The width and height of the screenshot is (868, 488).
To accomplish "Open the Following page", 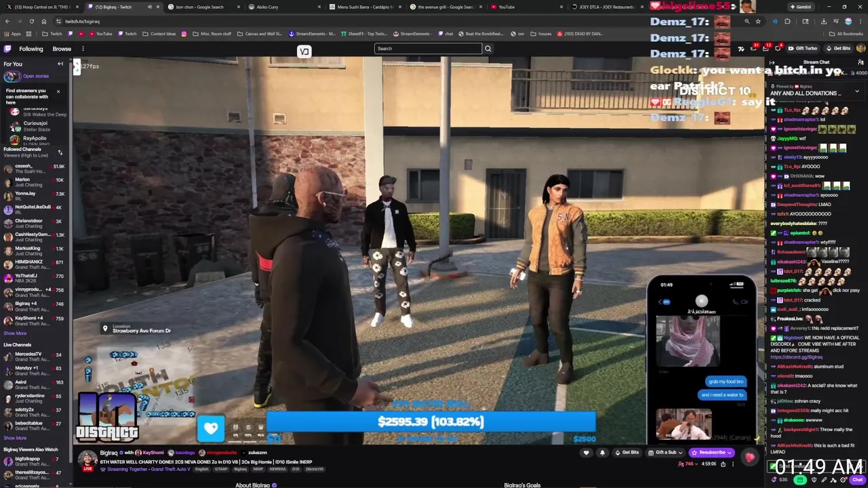I will (x=31, y=49).
